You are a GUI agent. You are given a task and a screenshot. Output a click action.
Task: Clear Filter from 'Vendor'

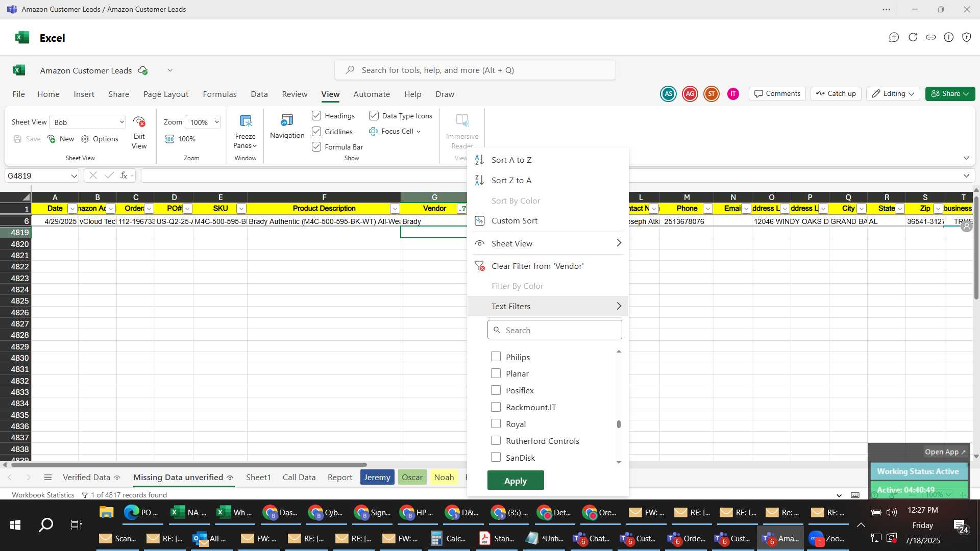pyautogui.click(x=548, y=266)
